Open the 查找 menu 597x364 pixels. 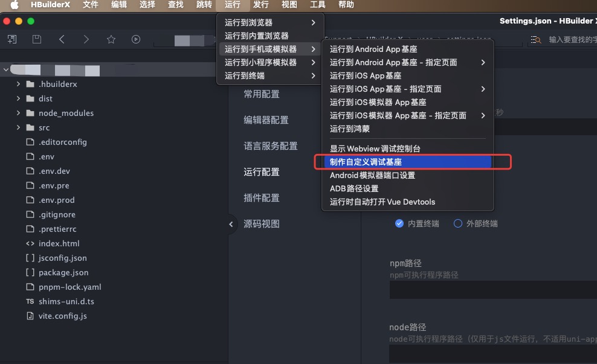click(175, 5)
